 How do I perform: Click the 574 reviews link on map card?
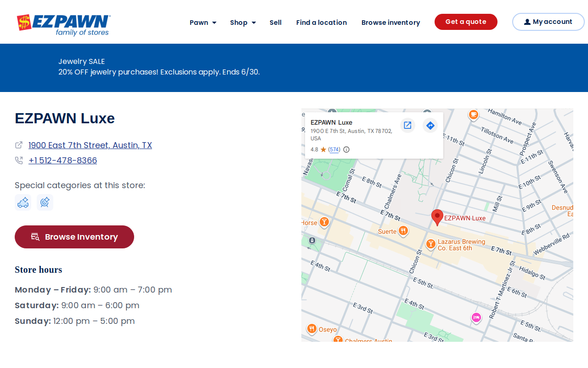[334, 149]
